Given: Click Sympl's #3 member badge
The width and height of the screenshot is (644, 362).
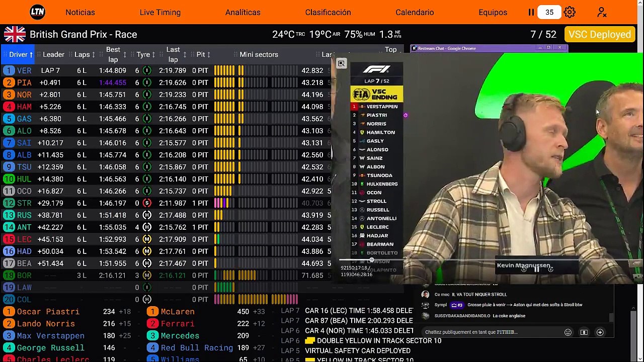Looking at the screenshot, I should [x=457, y=305].
